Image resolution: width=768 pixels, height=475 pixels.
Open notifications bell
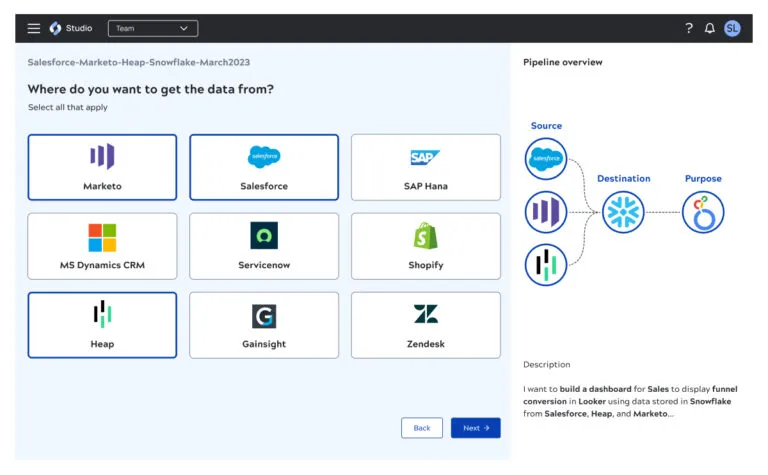710,28
